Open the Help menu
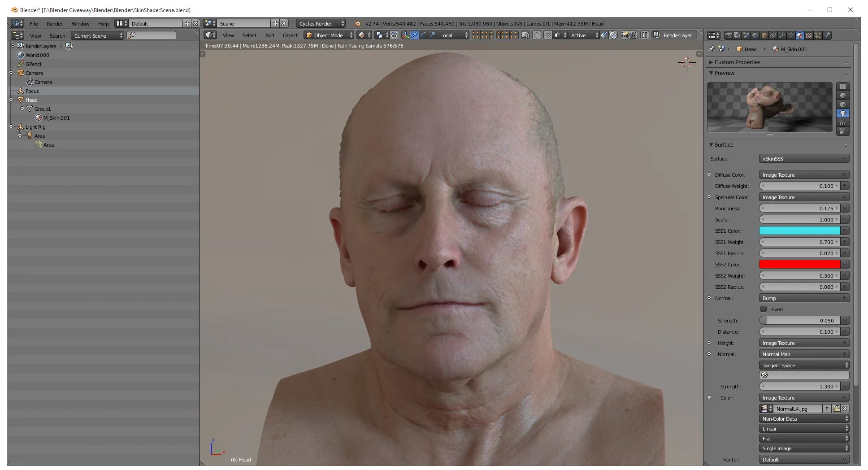This screenshot has height=470, width=868. pyautogui.click(x=103, y=24)
